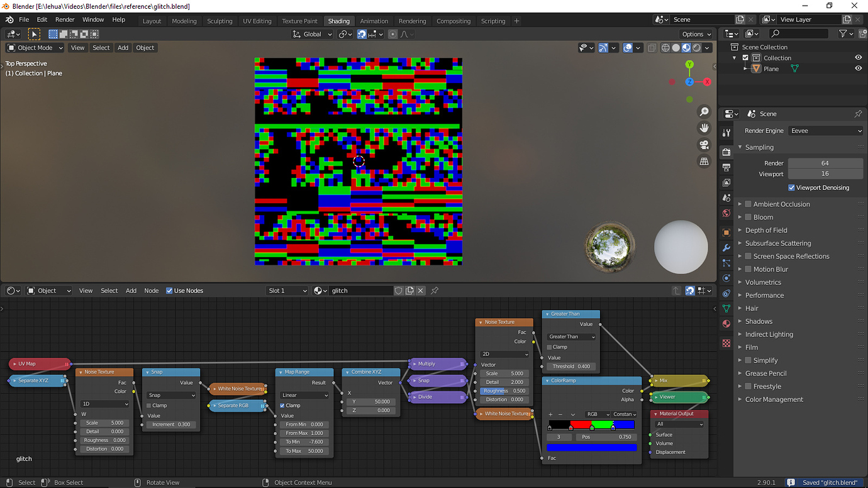Hide the Plane object in the outliner
Screen dimensions: 868x488
tap(857, 68)
